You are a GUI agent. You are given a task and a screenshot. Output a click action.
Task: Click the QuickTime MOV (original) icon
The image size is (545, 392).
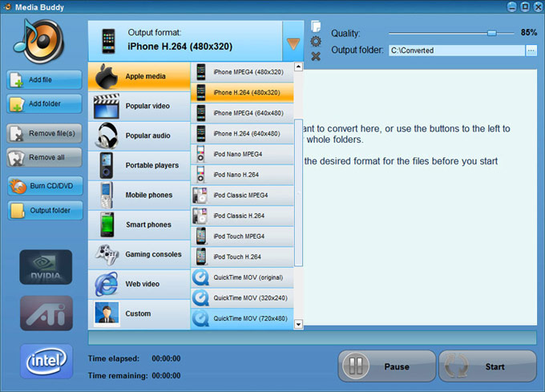click(200, 277)
